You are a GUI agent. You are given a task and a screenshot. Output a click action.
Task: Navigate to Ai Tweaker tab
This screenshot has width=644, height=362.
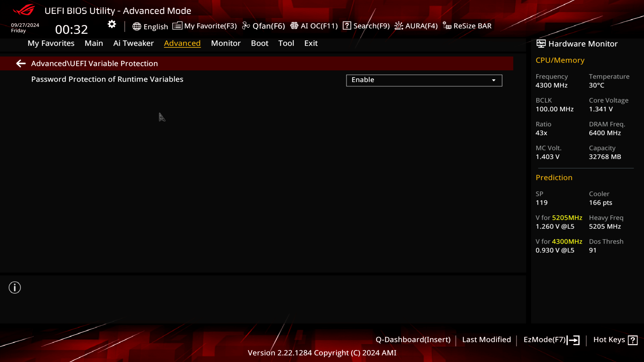[x=133, y=43]
